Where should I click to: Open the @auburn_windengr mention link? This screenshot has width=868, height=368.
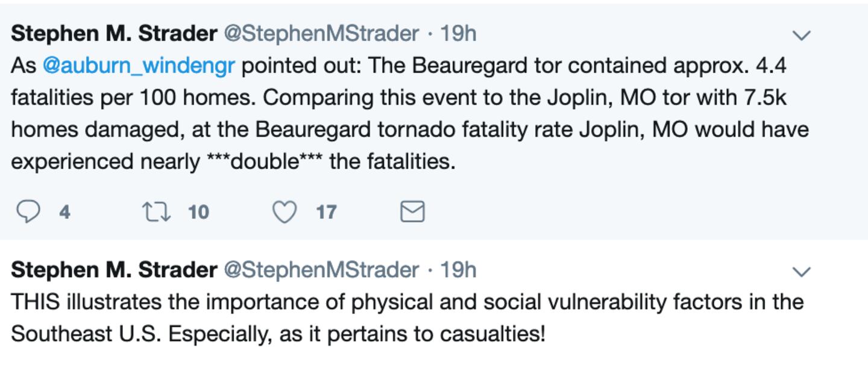pos(138,66)
